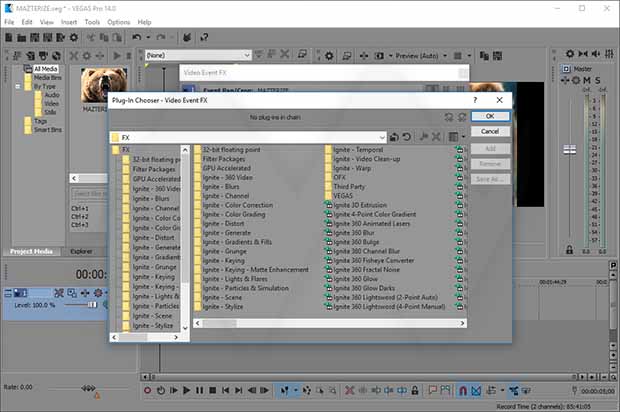Open the undo history dropdown arrow
620x412 pixels.
148,37
